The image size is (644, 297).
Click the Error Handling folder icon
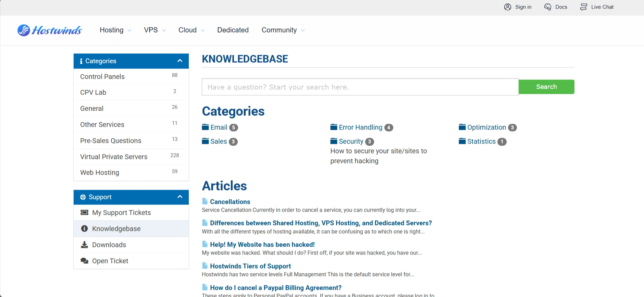click(334, 127)
